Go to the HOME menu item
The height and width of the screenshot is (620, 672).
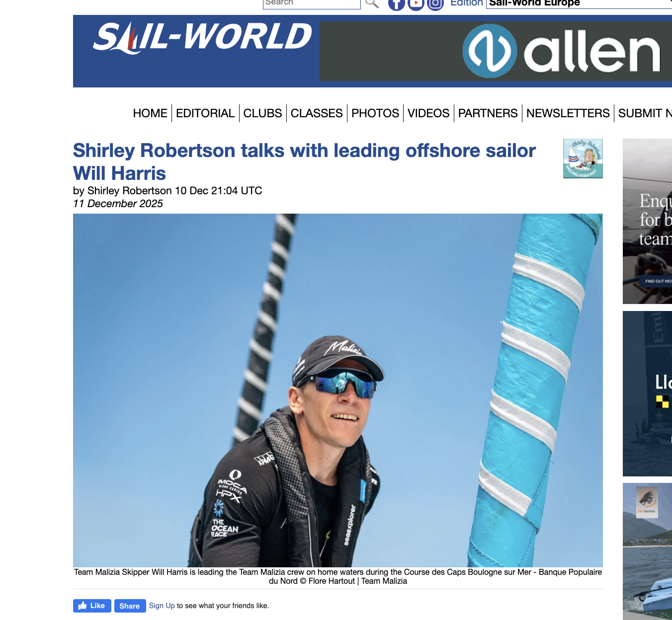point(150,113)
